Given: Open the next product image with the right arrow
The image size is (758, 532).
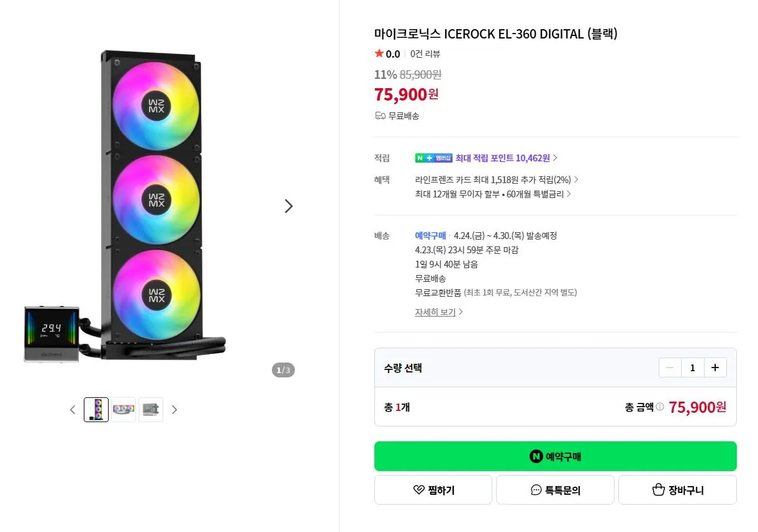Looking at the screenshot, I should pyautogui.click(x=289, y=205).
